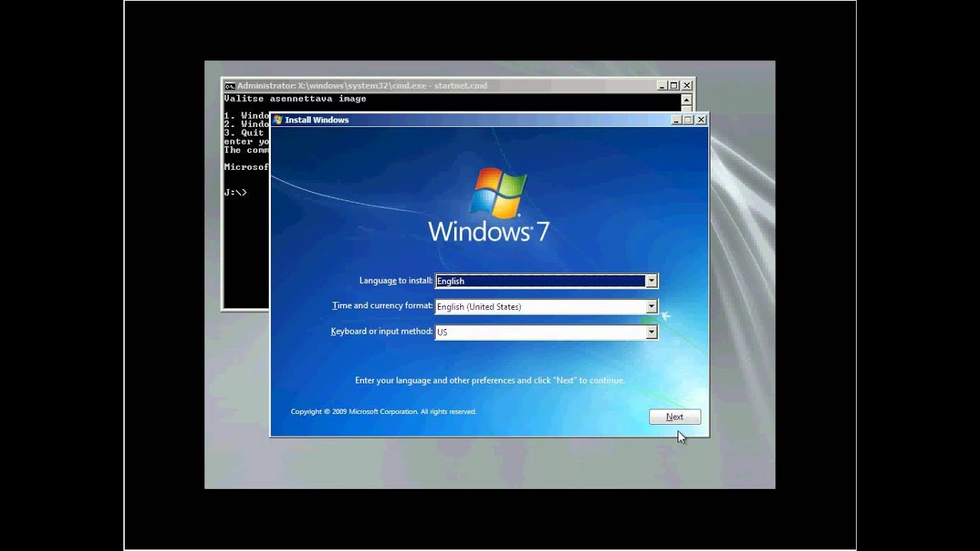This screenshot has height=551, width=980.
Task: Click the 'Time and currency format:' label
Action: click(382, 305)
